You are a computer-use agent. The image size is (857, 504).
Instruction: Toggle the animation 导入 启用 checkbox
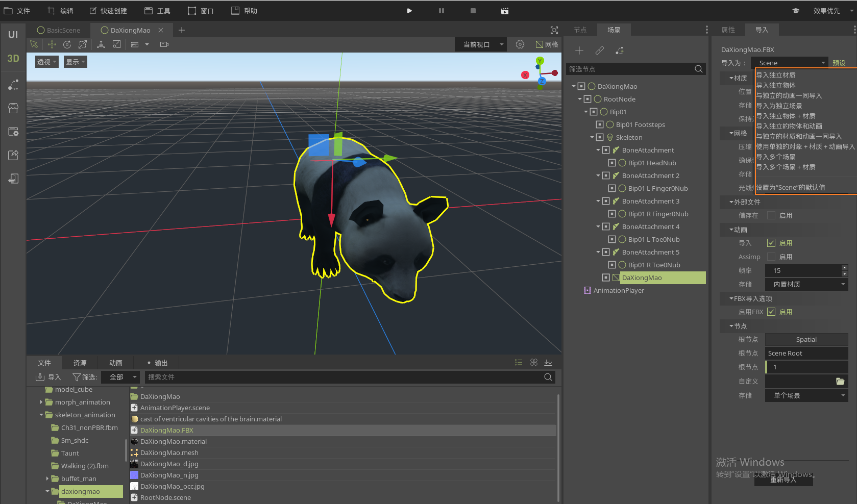coord(771,243)
